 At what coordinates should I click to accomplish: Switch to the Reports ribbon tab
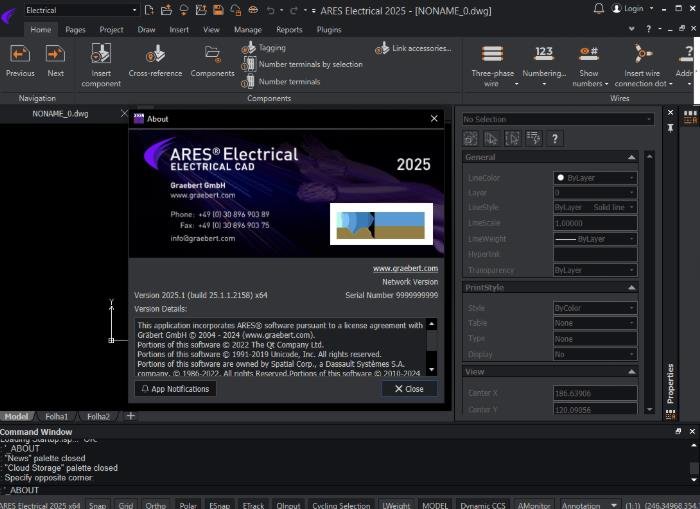[289, 29]
